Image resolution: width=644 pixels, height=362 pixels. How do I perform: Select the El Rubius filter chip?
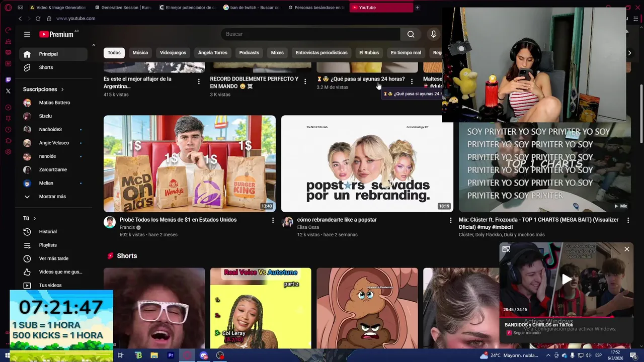coord(369,53)
